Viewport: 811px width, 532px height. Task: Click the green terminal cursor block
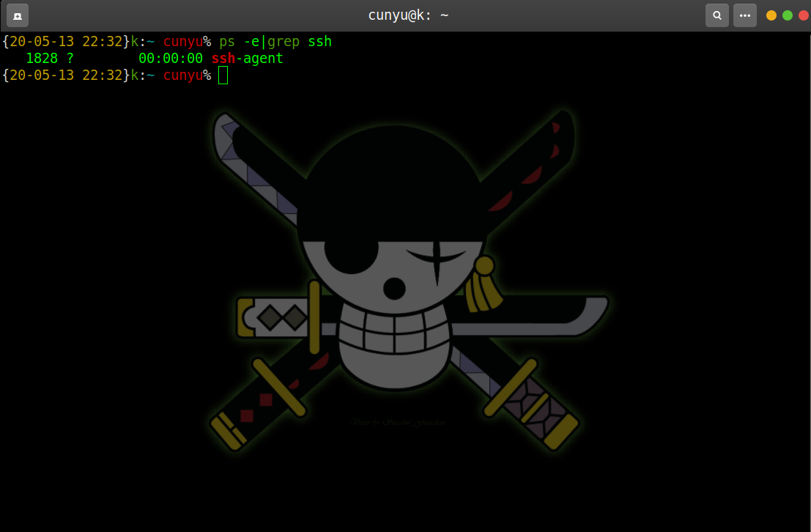(x=223, y=75)
